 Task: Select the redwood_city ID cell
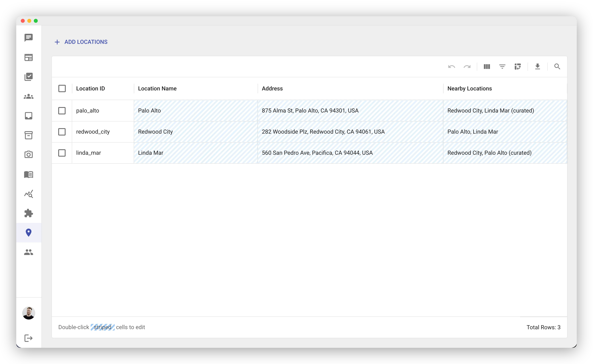[x=103, y=132]
